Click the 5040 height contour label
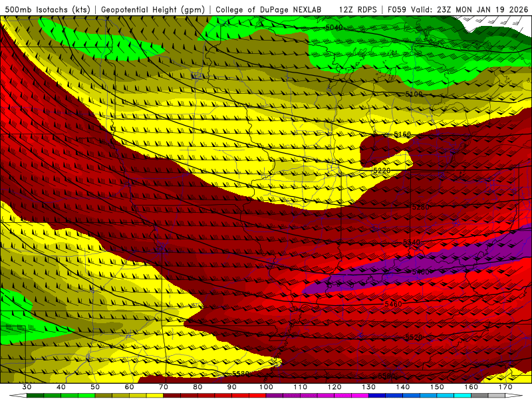 click(334, 27)
